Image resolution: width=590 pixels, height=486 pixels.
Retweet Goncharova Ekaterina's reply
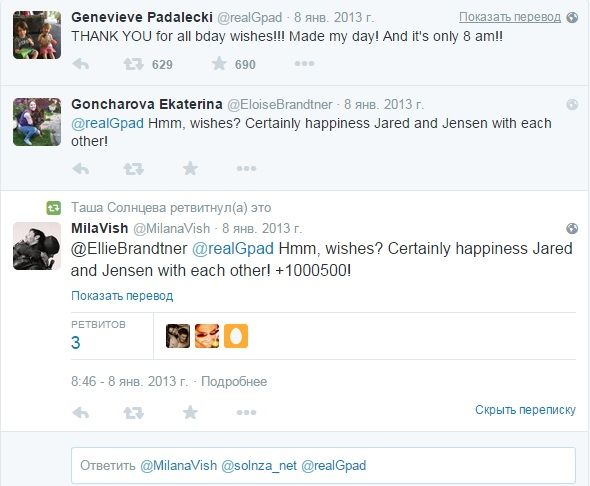tap(134, 169)
